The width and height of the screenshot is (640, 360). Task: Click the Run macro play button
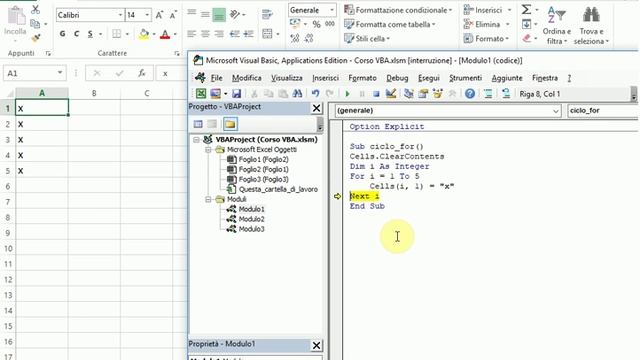tap(347, 94)
